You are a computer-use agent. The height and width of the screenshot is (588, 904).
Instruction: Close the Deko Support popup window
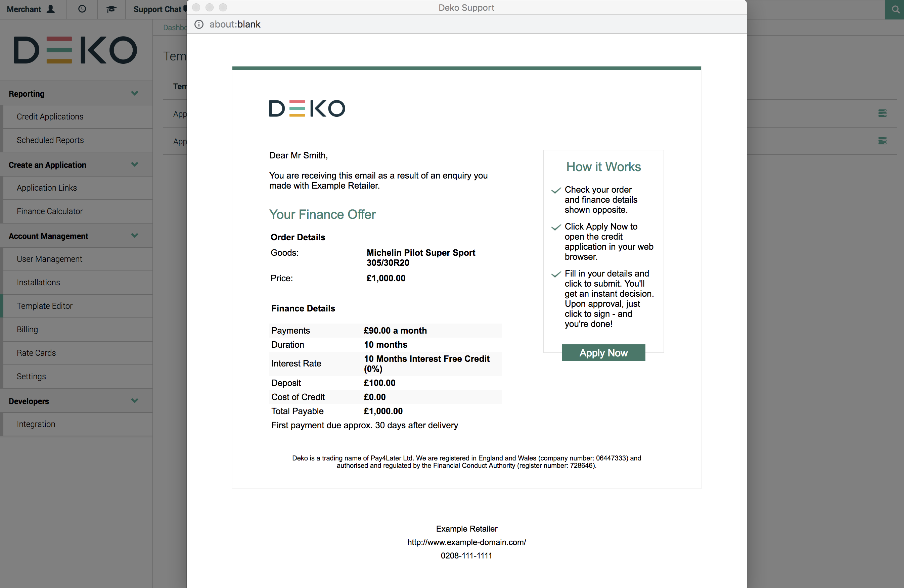(x=196, y=8)
